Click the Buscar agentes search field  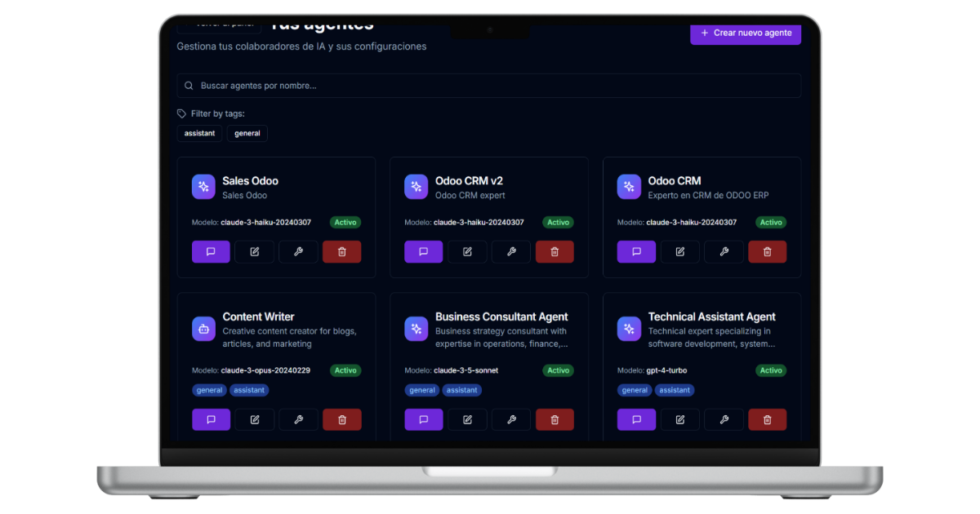click(488, 86)
